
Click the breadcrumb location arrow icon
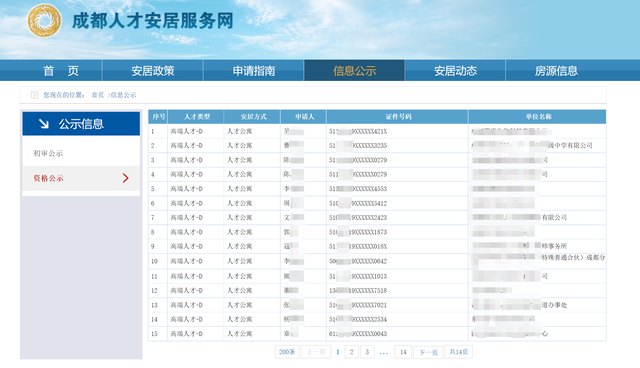click(x=34, y=95)
